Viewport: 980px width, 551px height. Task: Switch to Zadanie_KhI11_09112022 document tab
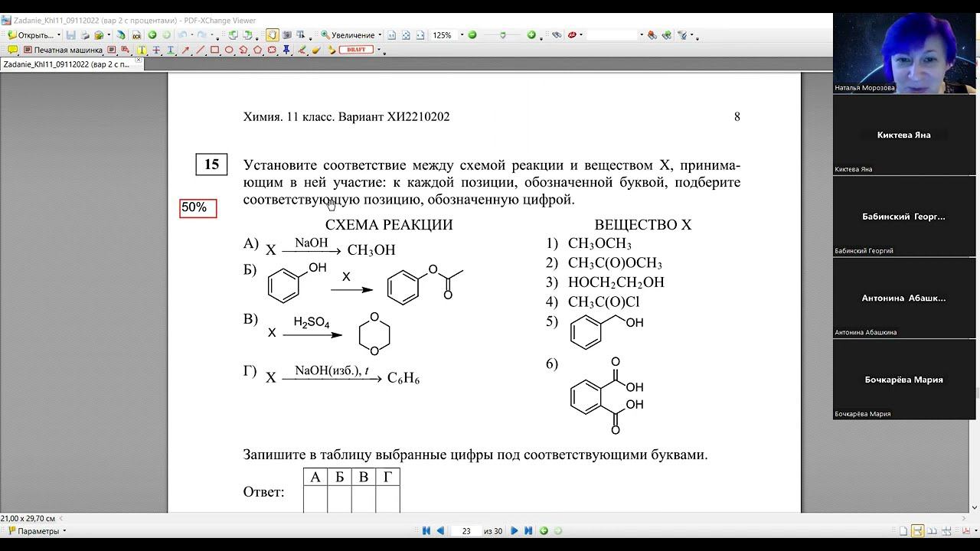click(x=67, y=64)
